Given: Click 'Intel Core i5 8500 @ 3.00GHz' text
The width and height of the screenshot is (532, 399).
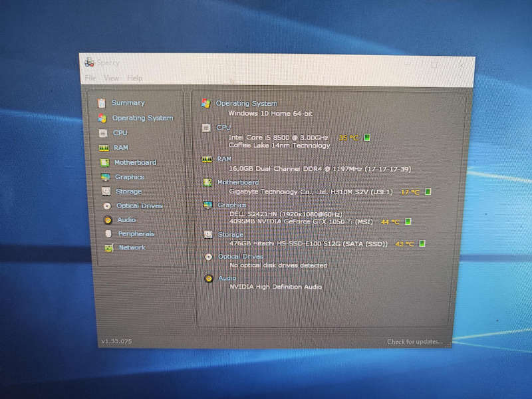Looking at the screenshot, I should click(x=279, y=138).
